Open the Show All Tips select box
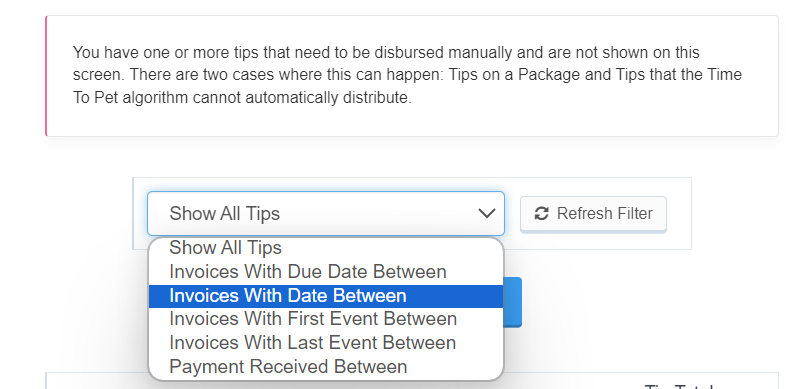The width and height of the screenshot is (801, 389). pyautogui.click(x=326, y=214)
